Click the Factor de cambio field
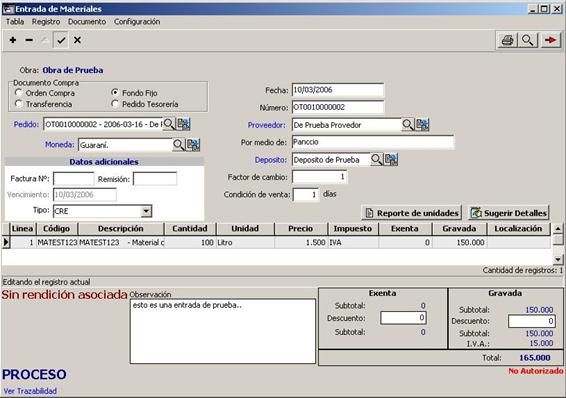This screenshot has height=398, width=566. tap(319, 176)
